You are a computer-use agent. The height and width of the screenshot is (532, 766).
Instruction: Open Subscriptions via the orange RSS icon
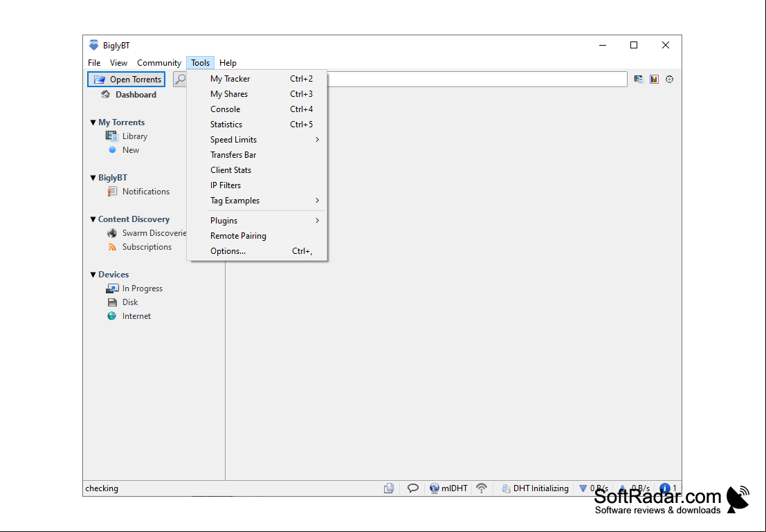point(112,247)
